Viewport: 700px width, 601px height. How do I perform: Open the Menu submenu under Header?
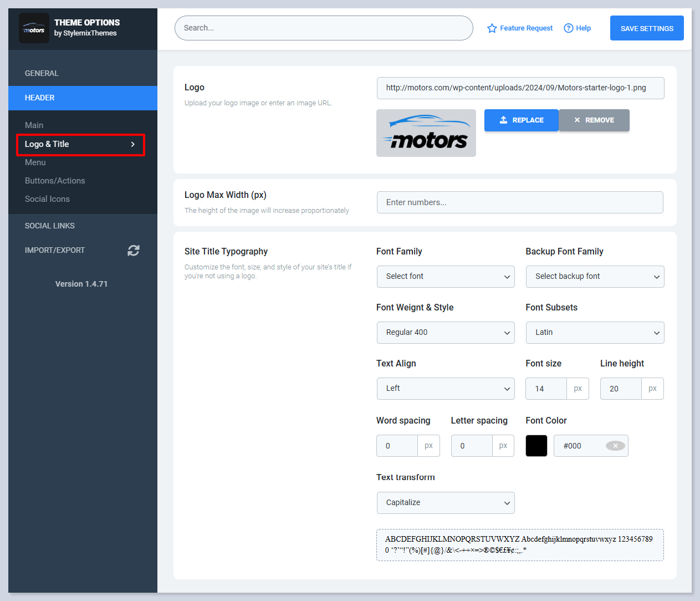(x=35, y=162)
